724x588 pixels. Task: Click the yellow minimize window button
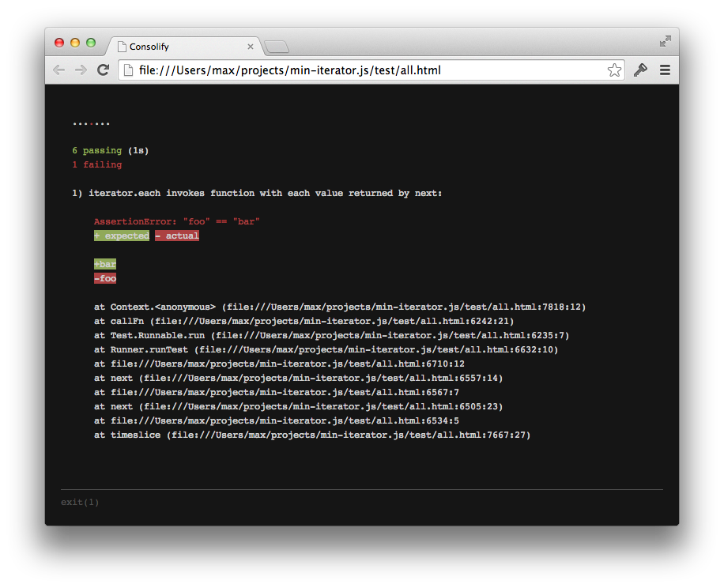(75, 43)
